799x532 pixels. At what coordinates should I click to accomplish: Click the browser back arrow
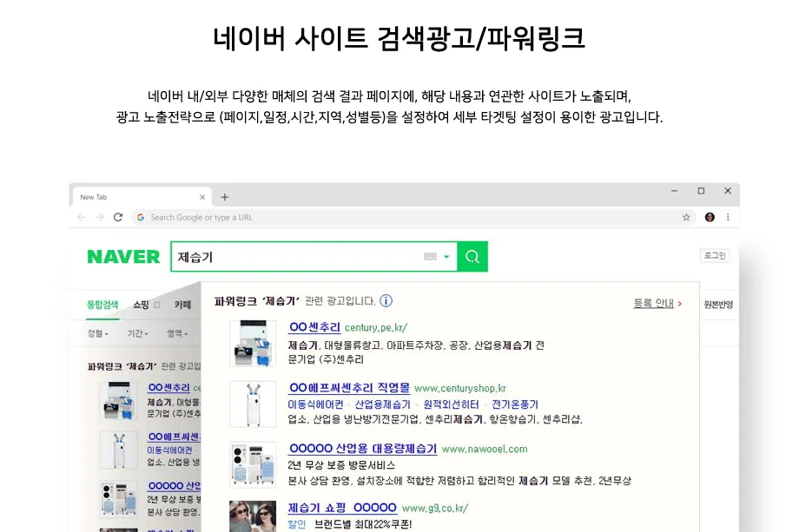[x=81, y=217]
